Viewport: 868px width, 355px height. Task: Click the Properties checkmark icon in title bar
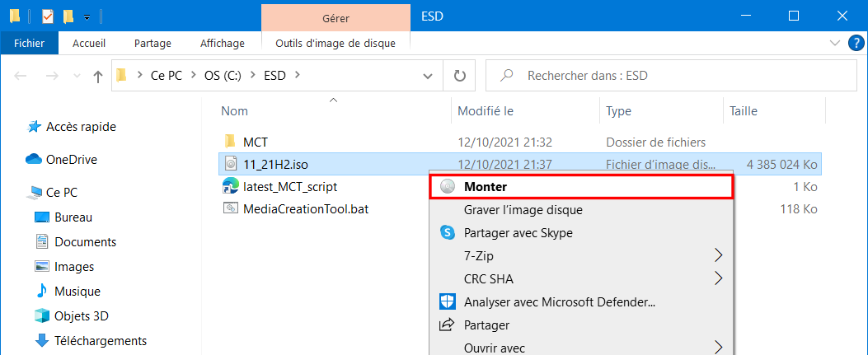click(48, 16)
